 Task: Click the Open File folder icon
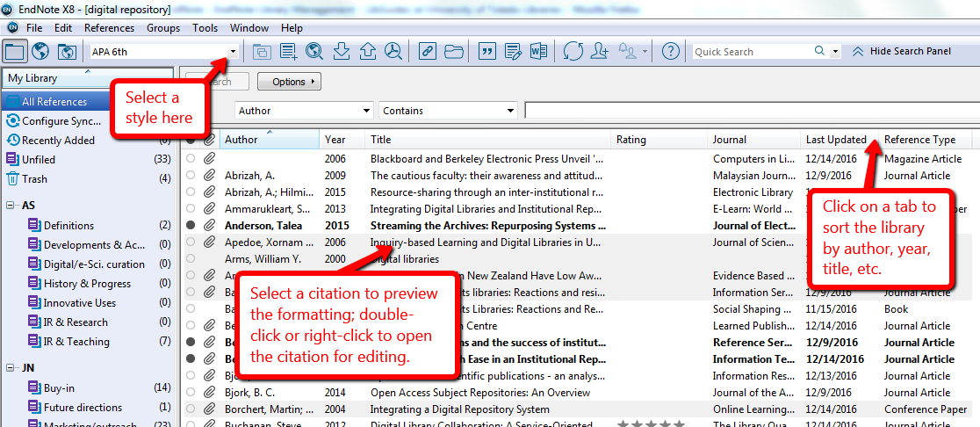coord(454,51)
